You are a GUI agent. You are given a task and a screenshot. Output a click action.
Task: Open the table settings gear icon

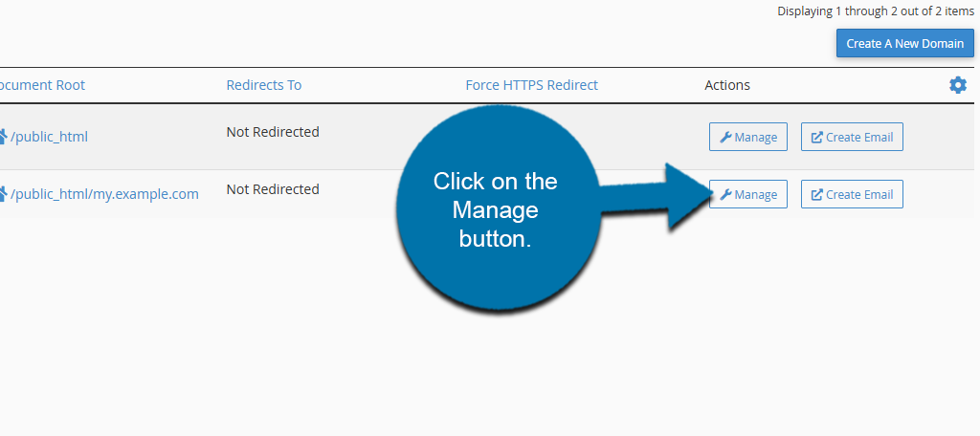pos(957,85)
